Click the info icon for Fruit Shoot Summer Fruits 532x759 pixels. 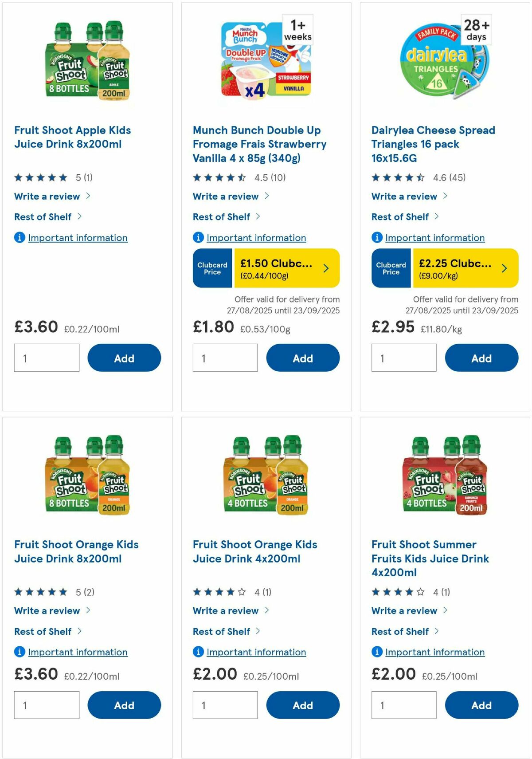376,652
